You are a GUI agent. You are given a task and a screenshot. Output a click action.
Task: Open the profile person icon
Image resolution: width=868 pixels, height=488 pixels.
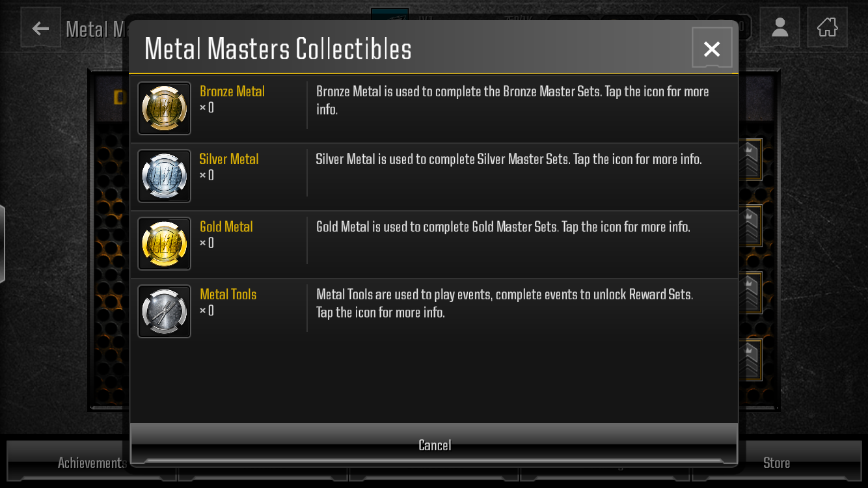(x=780, y=27)
